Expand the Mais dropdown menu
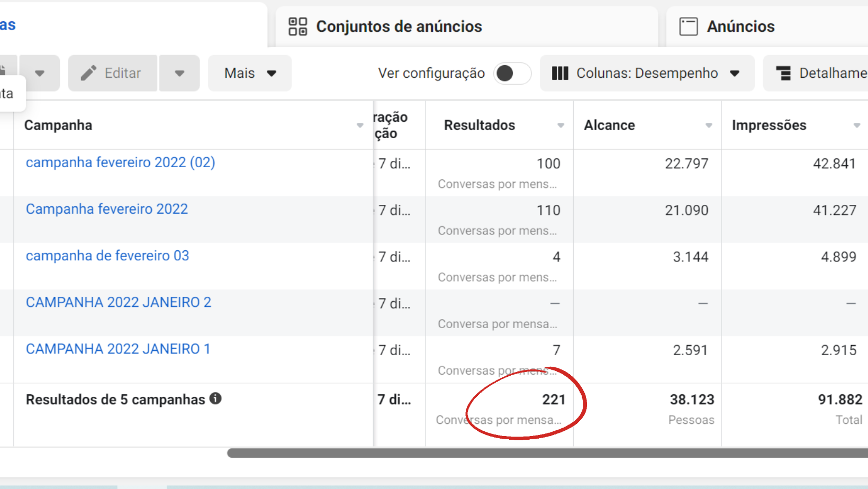 click(250, 73)
